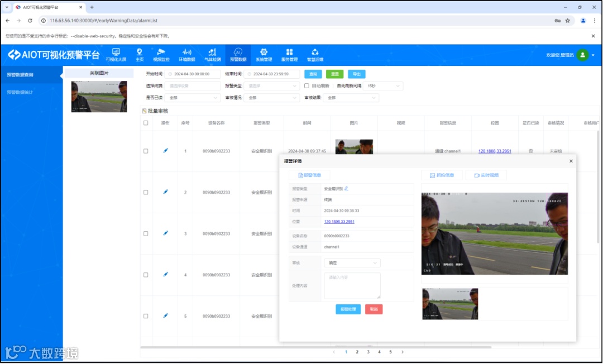Select 预警数据统计 in sidebar
This screenshot has height=364, width=603.
31,92
